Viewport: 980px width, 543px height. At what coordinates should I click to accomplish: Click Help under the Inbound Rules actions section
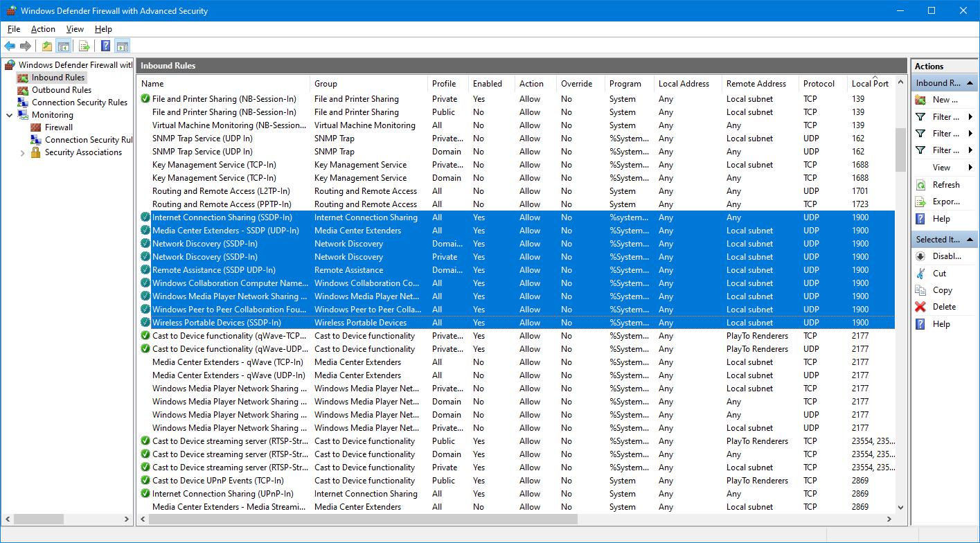(941, 218)
